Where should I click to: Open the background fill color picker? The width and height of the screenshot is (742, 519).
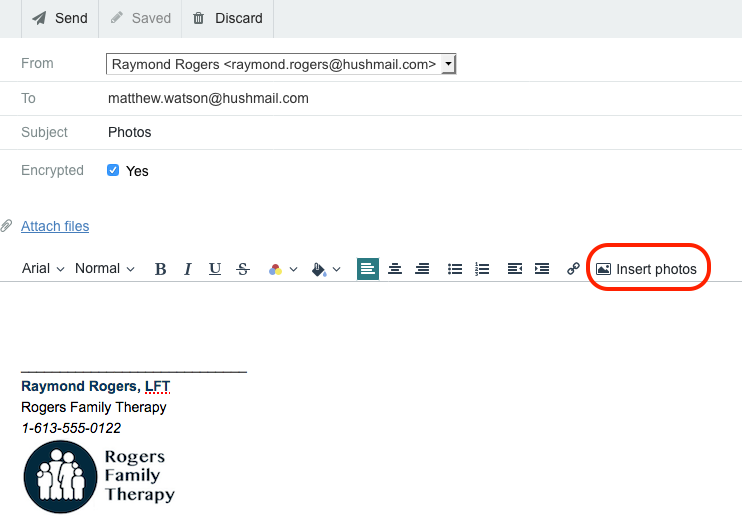pos(326,269)
